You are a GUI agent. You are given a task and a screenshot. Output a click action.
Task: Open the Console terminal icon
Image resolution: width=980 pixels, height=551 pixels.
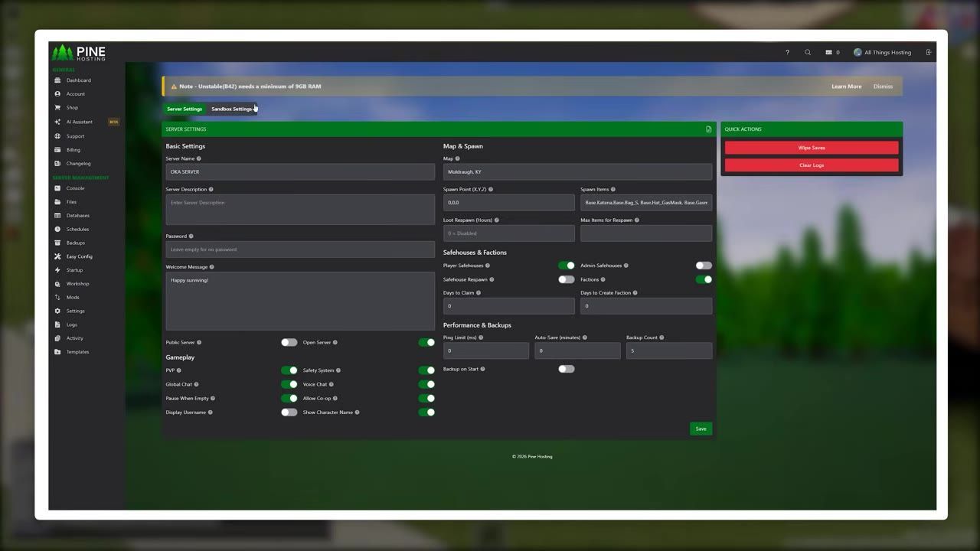(x=57, y=188)
